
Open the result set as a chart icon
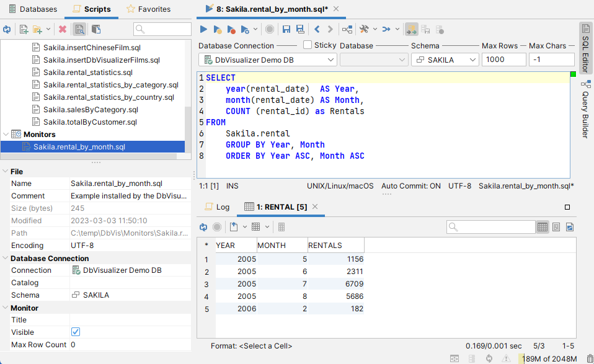[x=570, y=228]
